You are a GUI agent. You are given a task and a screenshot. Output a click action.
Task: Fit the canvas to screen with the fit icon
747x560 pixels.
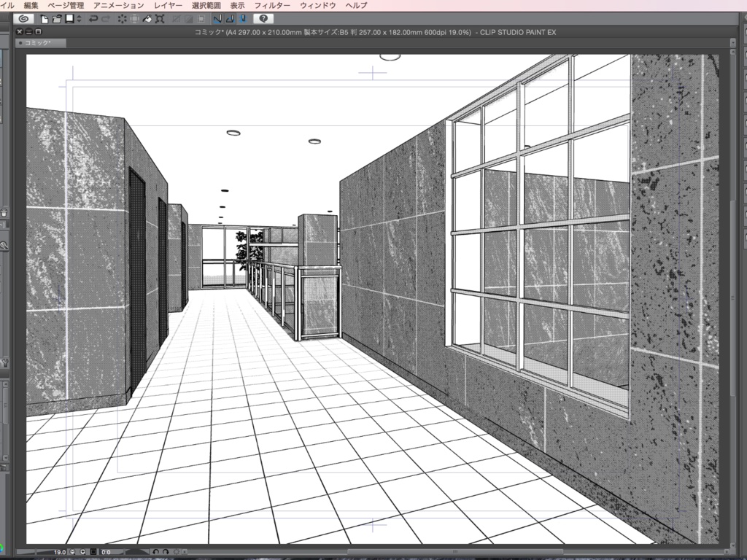point(93,552)
